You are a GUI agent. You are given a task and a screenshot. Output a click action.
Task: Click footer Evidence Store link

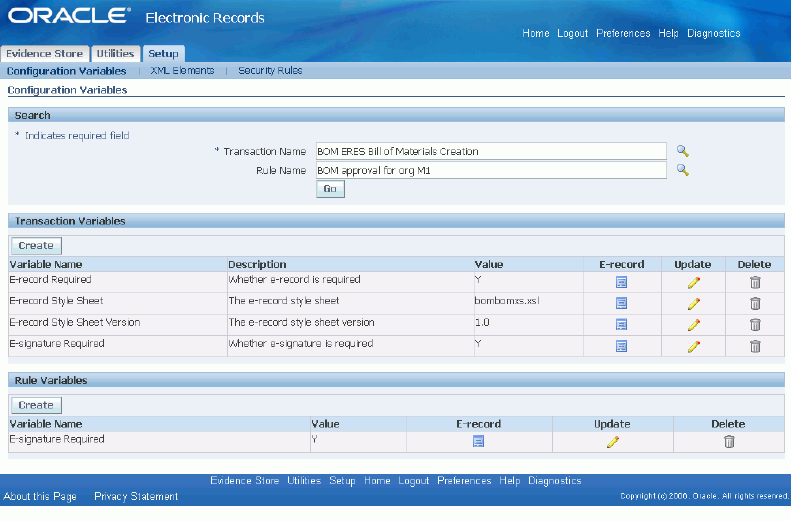tap(245, 481)
